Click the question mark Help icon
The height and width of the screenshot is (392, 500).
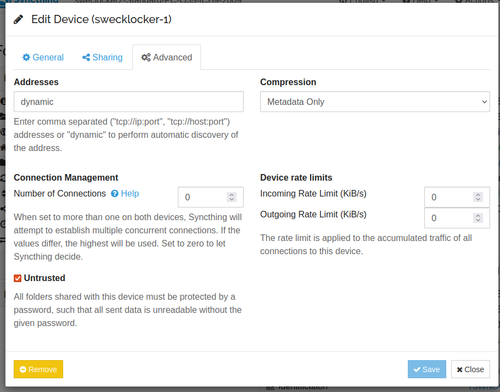point(115,194)
